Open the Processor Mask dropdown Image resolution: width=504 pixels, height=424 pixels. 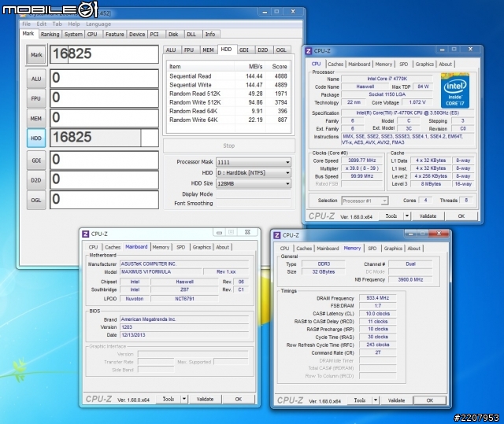pos(254,162)
